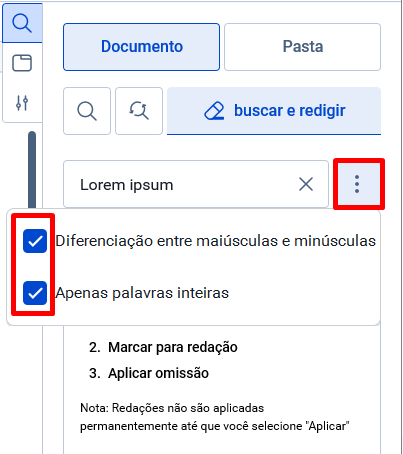Uncheck Diferenciação entre maiúsculas e minúsculas checkbox
This screenshot has height=454, width=403.
click(35, 241)
